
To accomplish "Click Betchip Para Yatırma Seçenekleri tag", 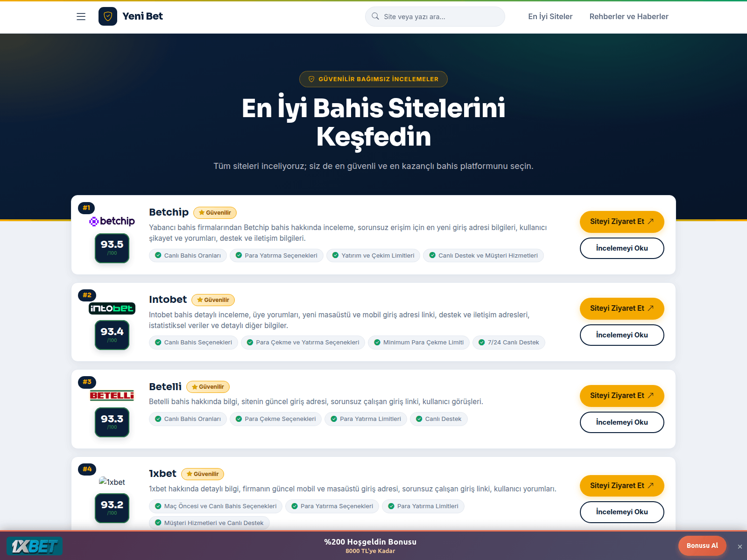I will coord(276,256).
